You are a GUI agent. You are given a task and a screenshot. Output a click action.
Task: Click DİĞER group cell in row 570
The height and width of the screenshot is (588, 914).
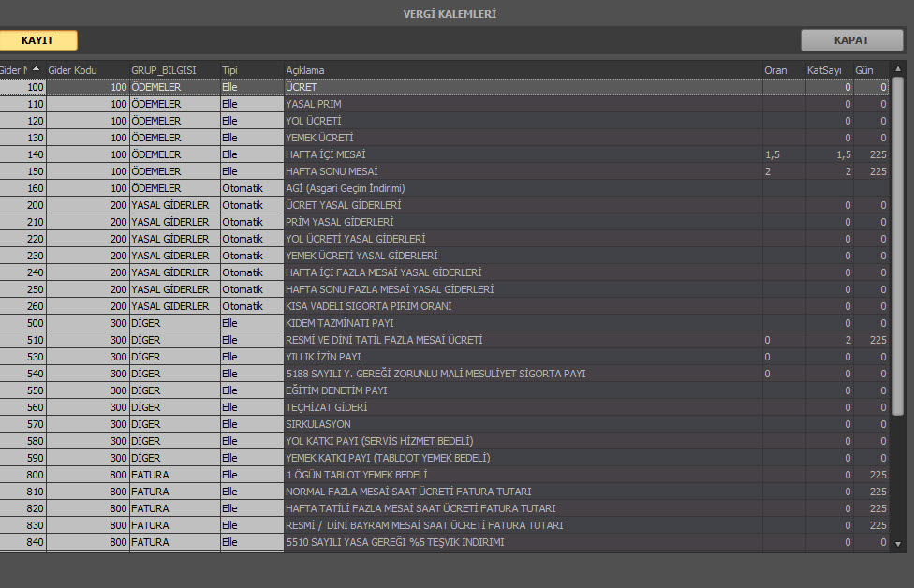pos(175,425)
